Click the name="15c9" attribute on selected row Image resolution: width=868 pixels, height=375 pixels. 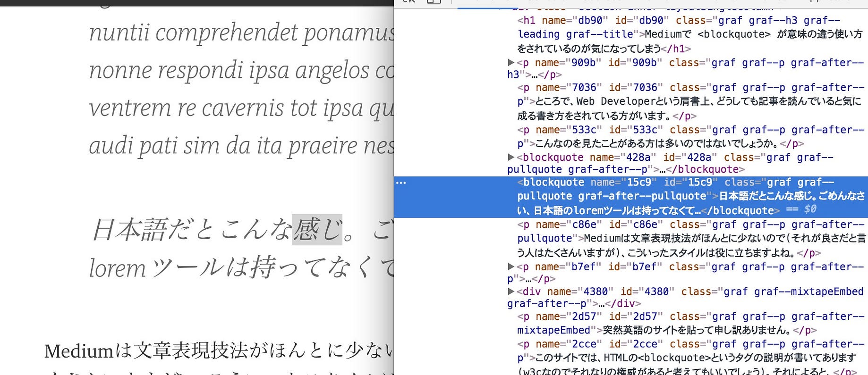(x=623, y=182)
